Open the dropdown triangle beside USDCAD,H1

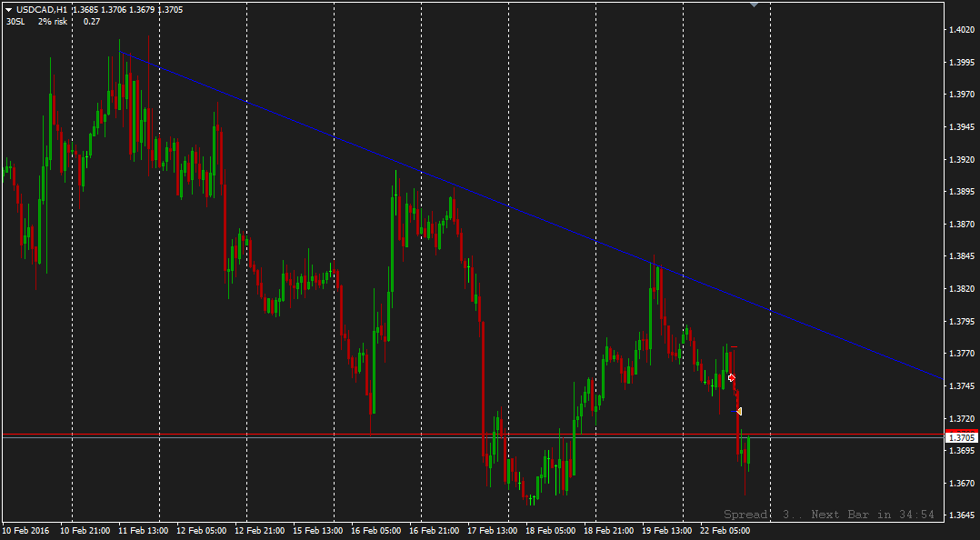[9, 10]
